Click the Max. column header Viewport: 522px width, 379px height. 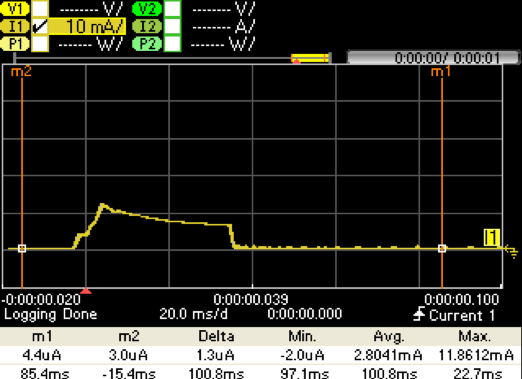[475, 336]
